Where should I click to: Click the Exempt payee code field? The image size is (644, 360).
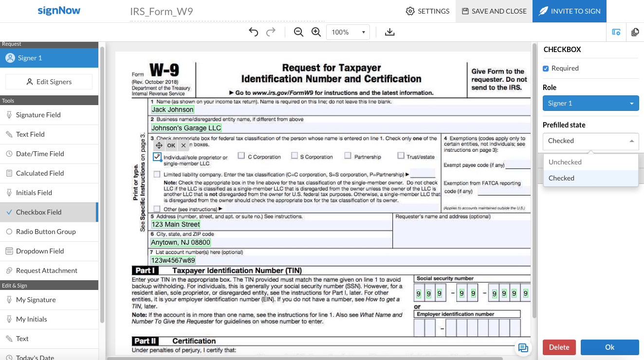tap(517, 164)
